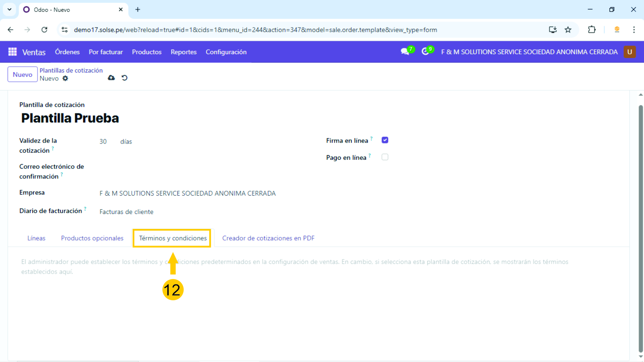Viewport: 644px width, 362px height.
Task: Open the Odoo apps grid menu
Action: tap(13, 52)
